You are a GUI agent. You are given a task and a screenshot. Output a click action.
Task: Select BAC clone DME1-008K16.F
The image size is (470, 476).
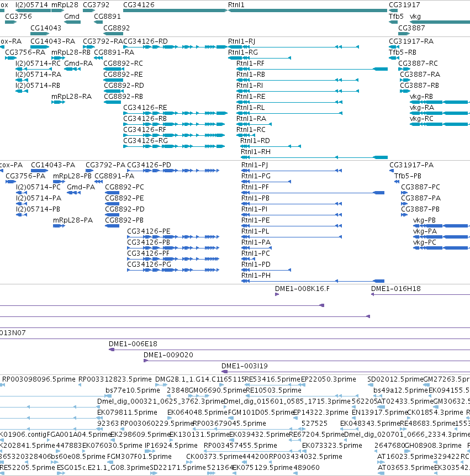pyautogui.click(x=302, y=289)
